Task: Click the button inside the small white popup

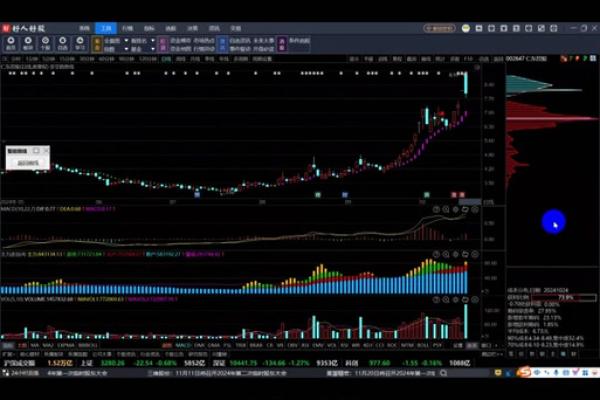Action: [x=28, y=163]
